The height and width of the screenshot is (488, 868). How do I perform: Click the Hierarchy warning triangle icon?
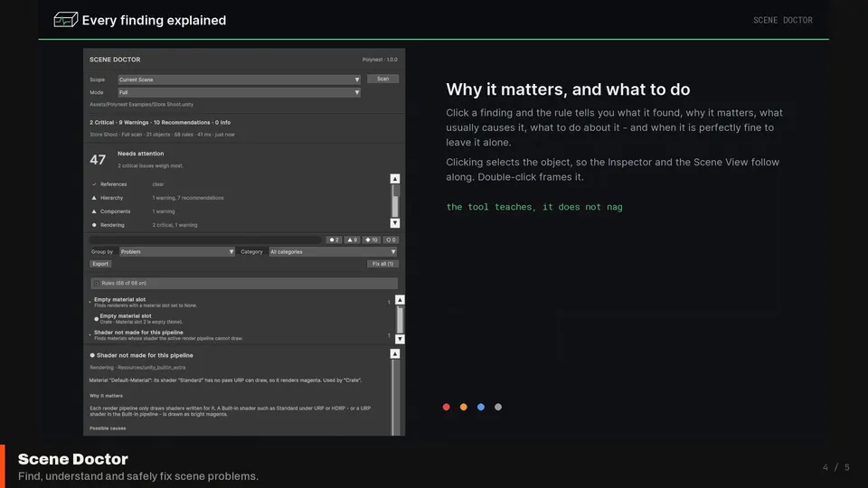94,198
